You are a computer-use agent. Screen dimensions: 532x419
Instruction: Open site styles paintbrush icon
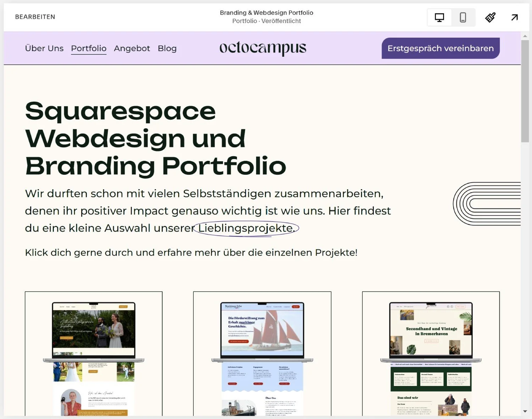pos(490,17)
